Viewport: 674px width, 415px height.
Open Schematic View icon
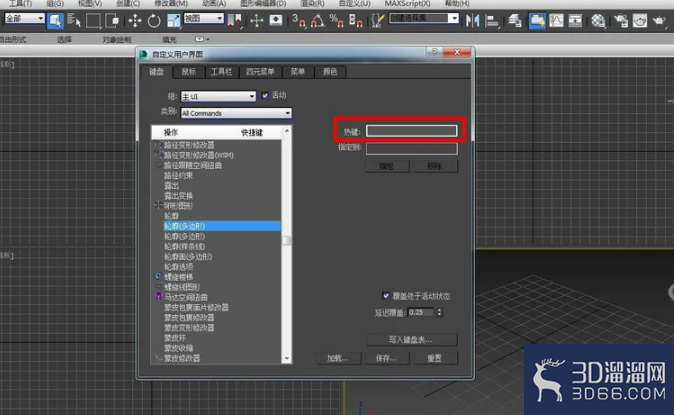(x=575, y=20)
